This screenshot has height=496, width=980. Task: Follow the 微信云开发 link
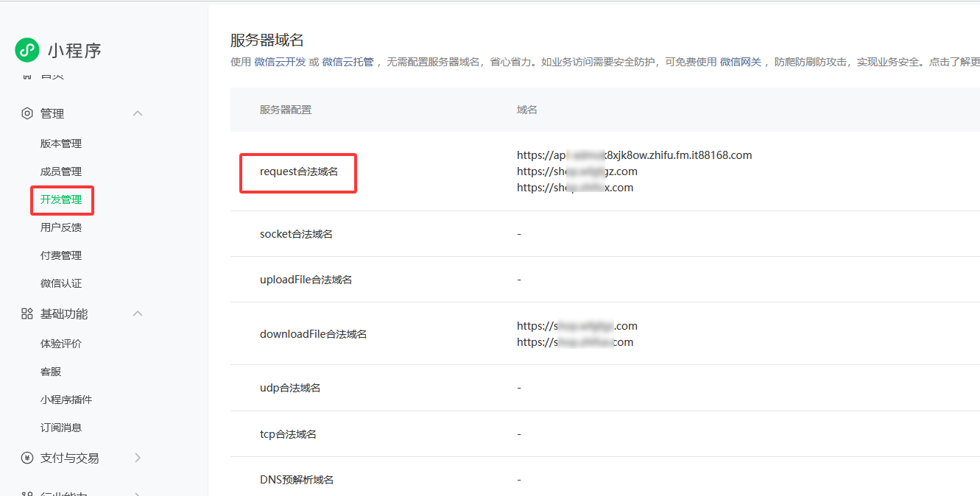279,62
